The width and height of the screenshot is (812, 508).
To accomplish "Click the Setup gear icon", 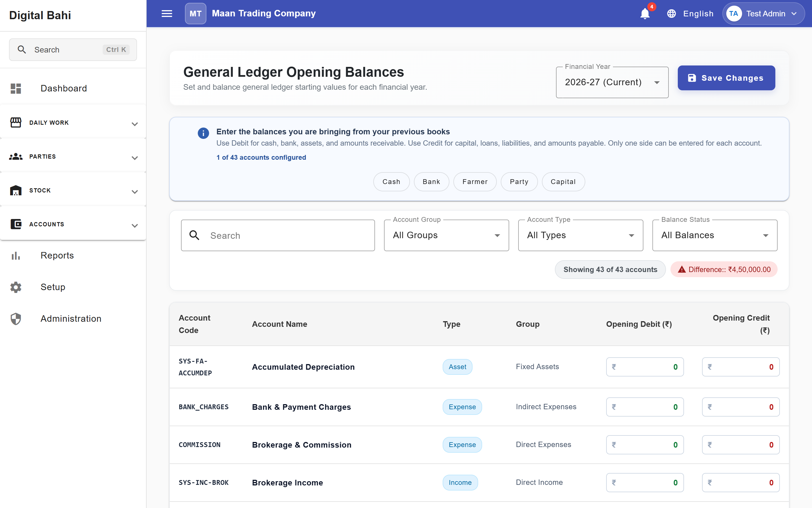I will pyautogui.click(x=16, y=287).
